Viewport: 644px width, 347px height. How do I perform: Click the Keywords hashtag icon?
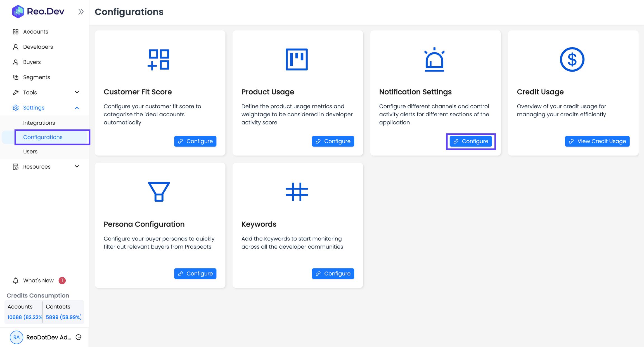(297, 192)
